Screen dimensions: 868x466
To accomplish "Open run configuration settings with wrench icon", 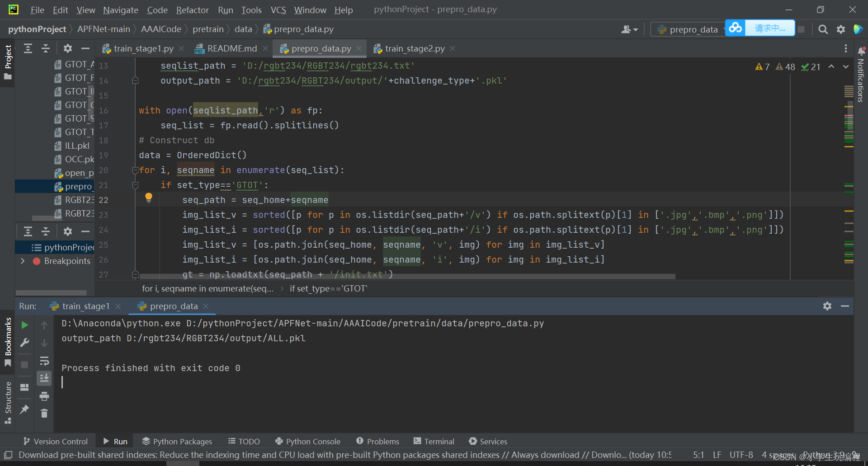I will coord(24,343).
